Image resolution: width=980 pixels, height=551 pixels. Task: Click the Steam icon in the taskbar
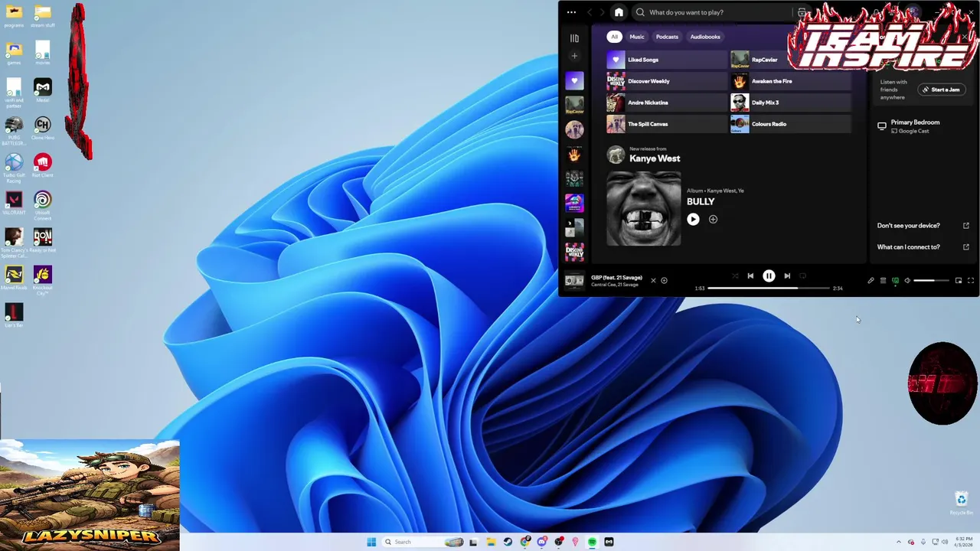pyautogui.click(x=508, y=542)
